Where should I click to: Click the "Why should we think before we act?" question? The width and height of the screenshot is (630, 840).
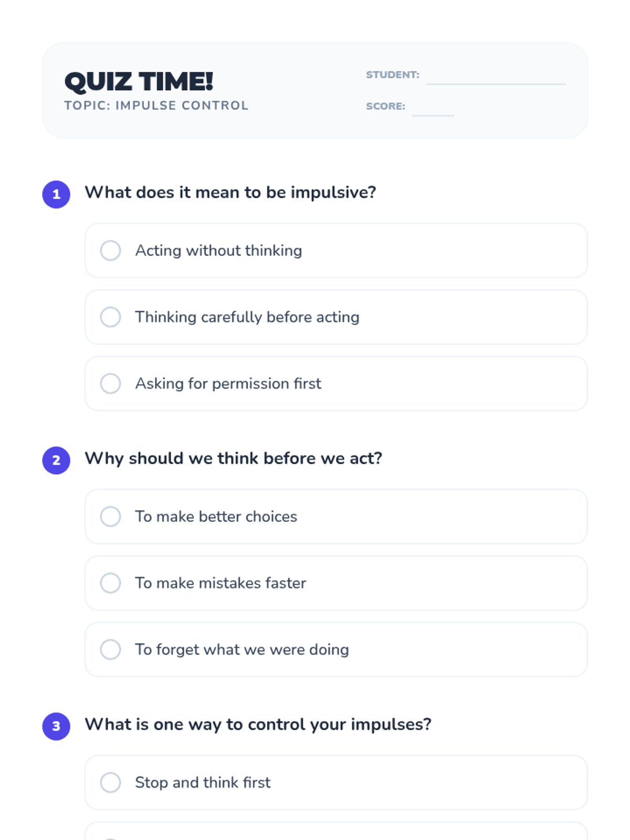click(233, 458)
